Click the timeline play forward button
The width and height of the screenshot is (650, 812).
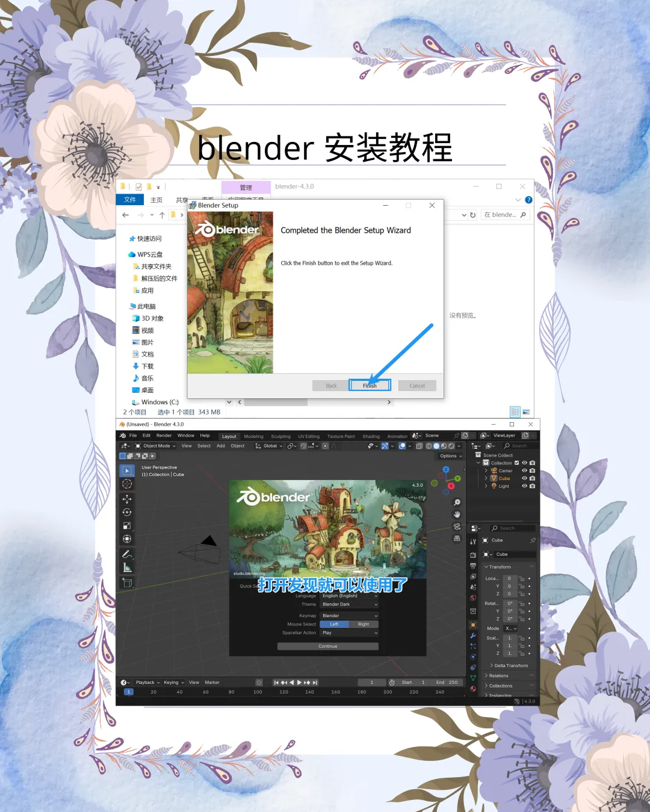pos(299,682)
